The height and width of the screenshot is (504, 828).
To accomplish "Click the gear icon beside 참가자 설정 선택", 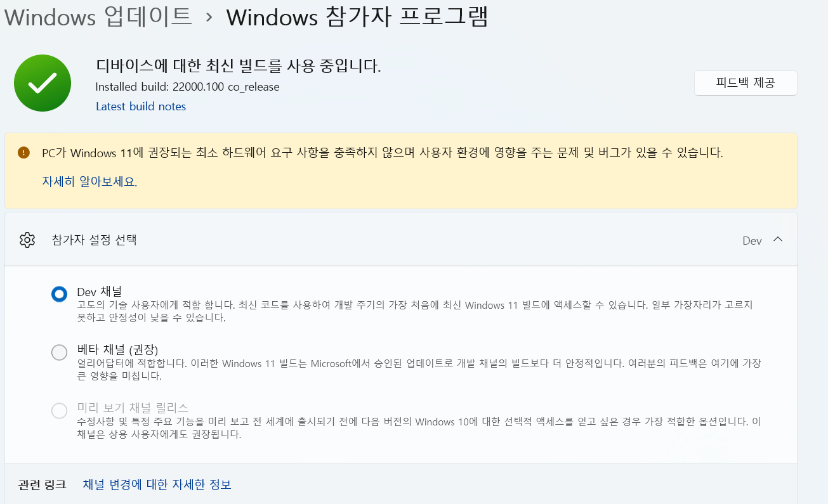I will (27, 240).
